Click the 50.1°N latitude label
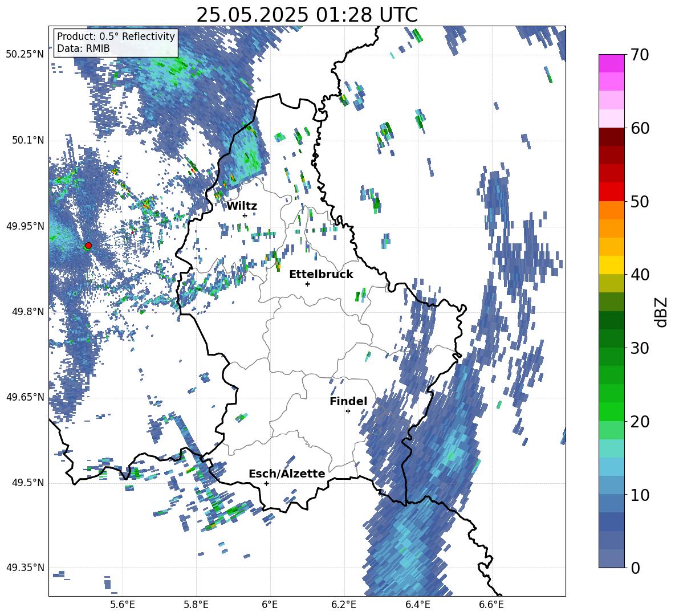Screen dimensions: 675x616 pyautogui.click(x=29, y=141)
